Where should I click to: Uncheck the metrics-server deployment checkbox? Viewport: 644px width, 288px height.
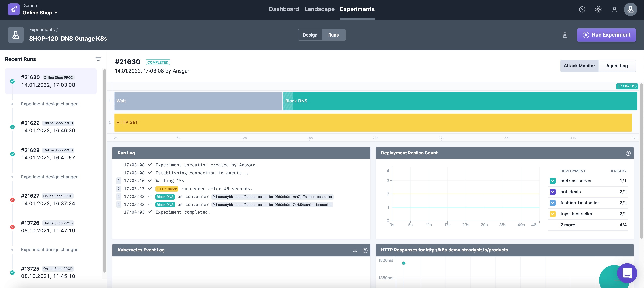point(553,181)
